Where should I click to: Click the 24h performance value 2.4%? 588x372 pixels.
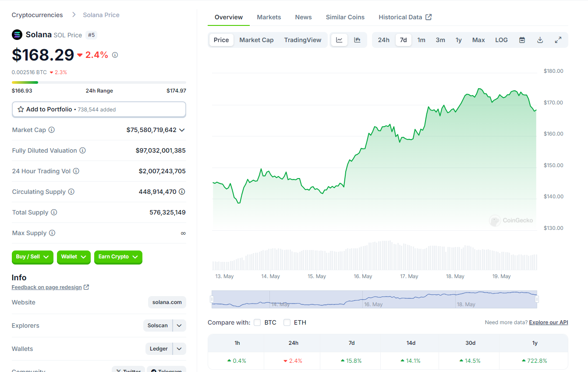click(293, 361)
